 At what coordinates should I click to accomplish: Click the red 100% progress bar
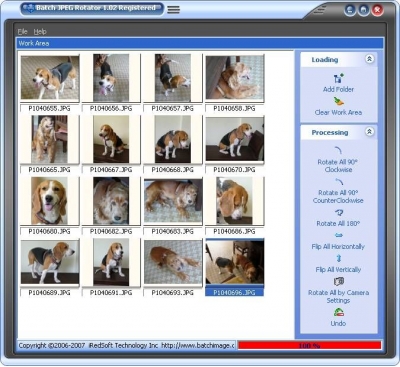coord(309,345)
